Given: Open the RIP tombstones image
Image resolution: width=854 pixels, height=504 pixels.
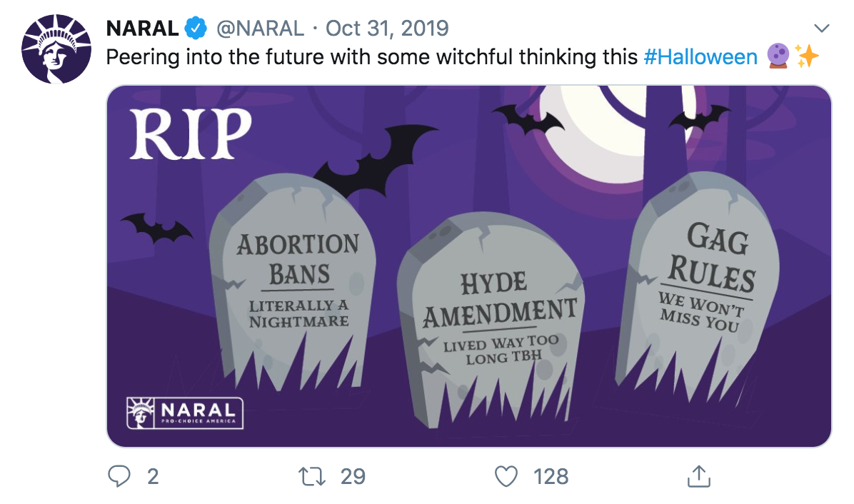Looking at the screenshot, I should point(469,266).
